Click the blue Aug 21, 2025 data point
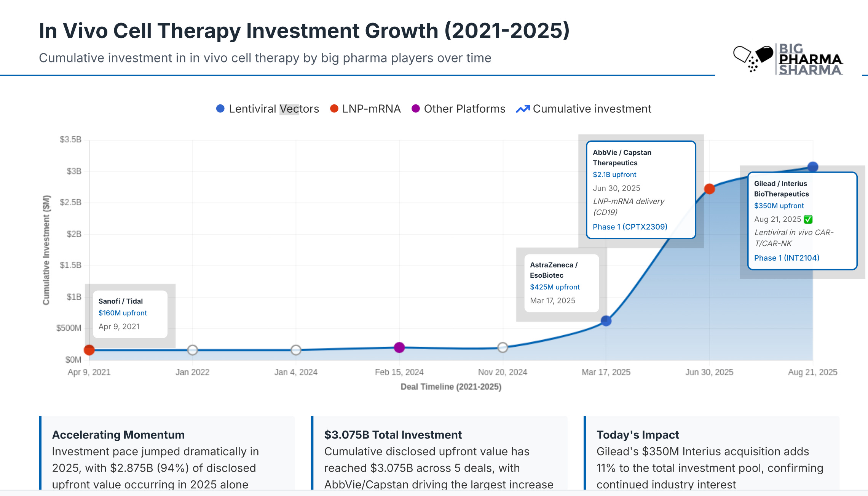The width and height of the screenshot is (868, 496). click(813, 167)
